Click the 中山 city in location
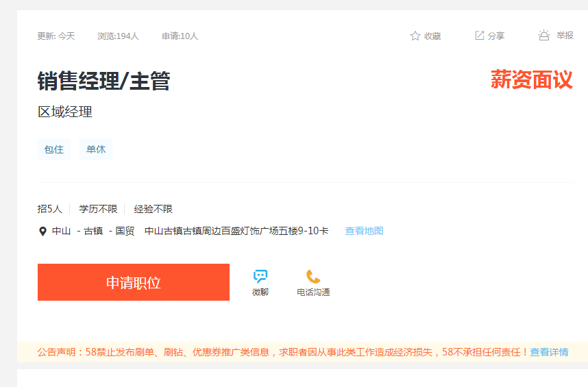Viewport: 588px width, 387px height. (x=62, y=231)
